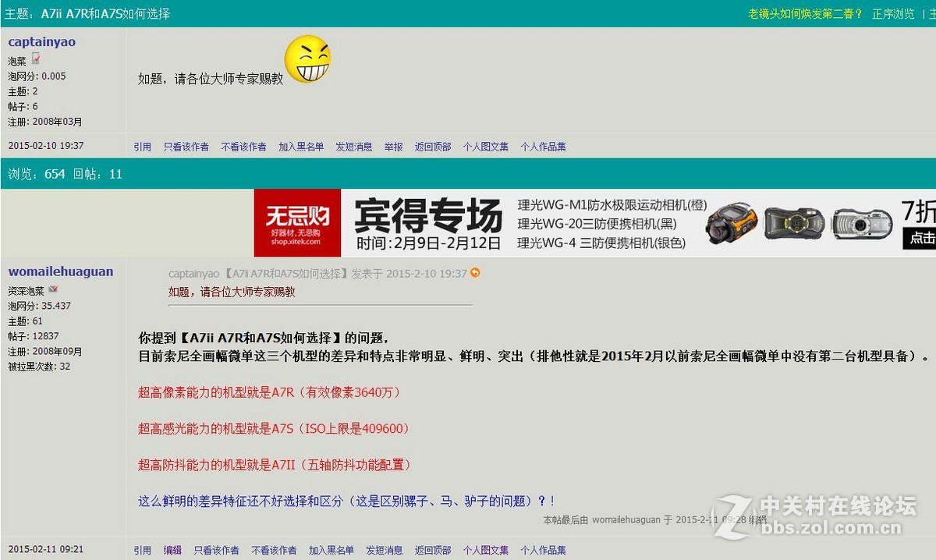Image resolution: width=936 pixels, height=560 pixels.
Task: Click 引用 under captainyao's post
Action: click(142, 147)
